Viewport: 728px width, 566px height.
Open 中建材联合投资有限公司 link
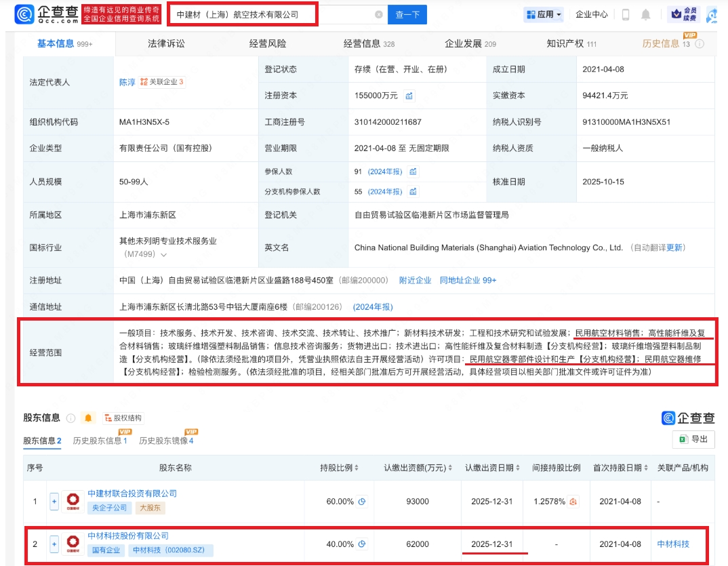(x=132, y=493)
